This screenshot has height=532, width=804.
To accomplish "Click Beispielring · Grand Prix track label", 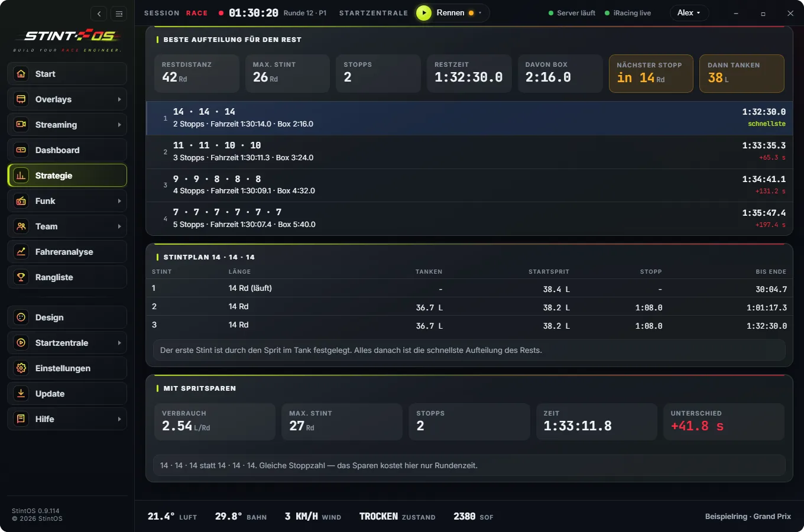I will [x=748, y=517].
